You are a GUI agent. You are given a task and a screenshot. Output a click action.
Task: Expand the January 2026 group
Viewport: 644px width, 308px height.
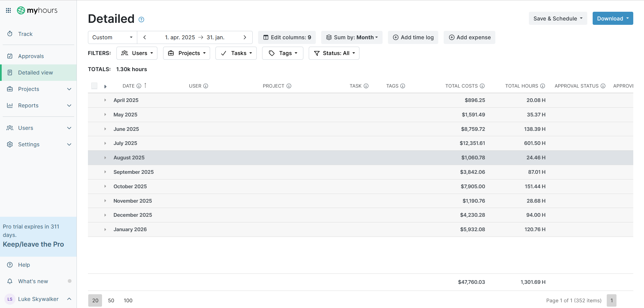point(105,229)
